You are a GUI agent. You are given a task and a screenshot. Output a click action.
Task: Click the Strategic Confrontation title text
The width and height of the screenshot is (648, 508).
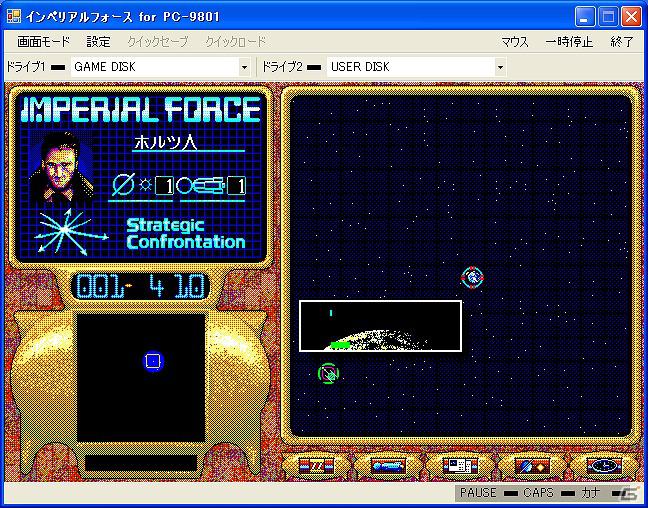[186, 234]
